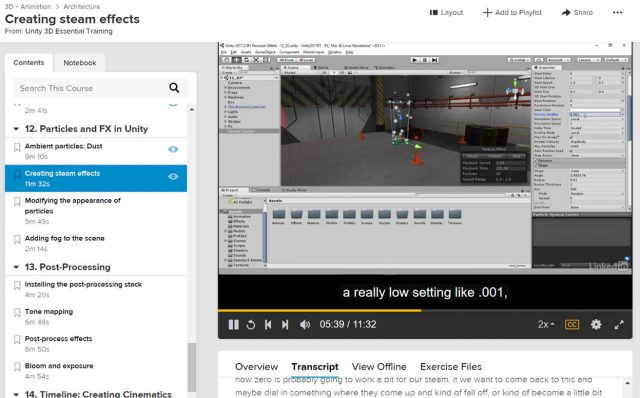This screenshot has width=640, height=398.
Task: Mute the video volume
Action: coord(305,325)
